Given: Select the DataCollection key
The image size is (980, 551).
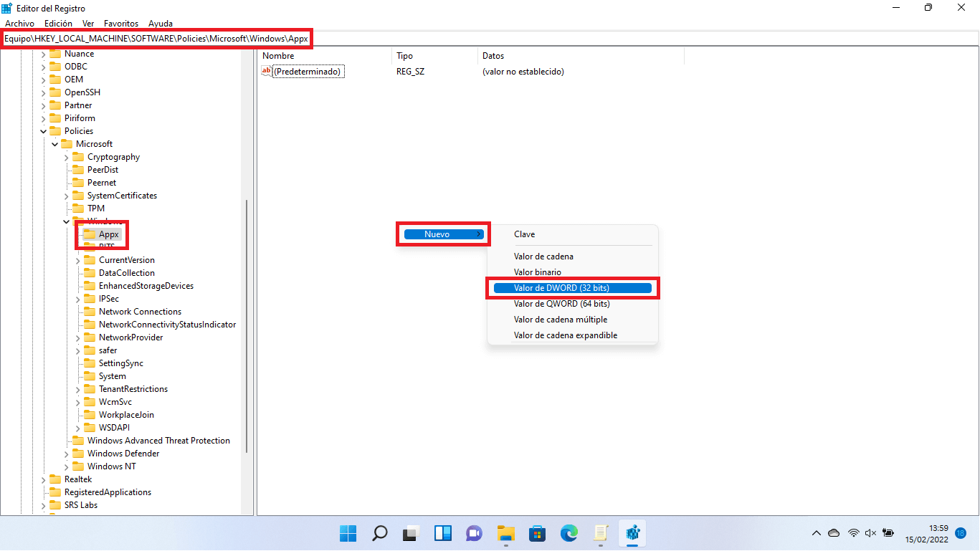Looking at the screenshot, I should pos(126,273).
